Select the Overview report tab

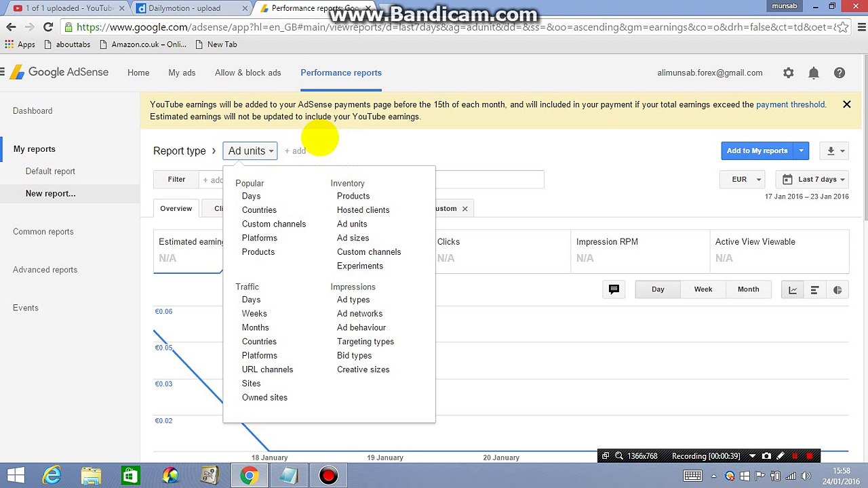pyautogui.click(x=176, y=209)
